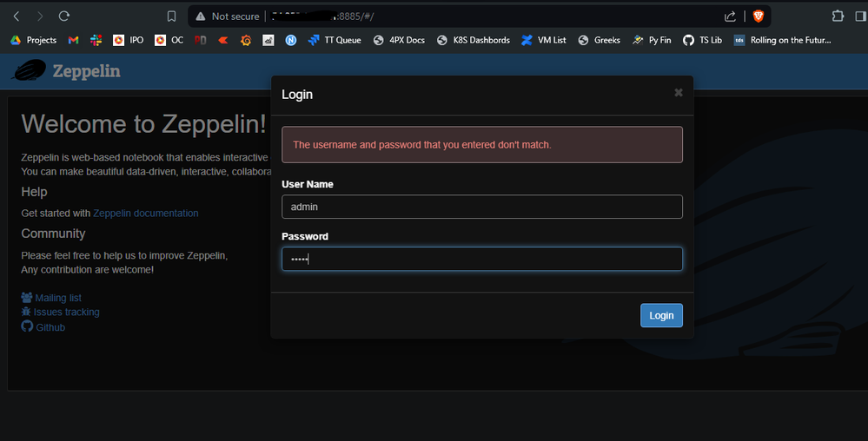This screenshot has width=868, height=441.
Task: Open the Grafana bookmark icon
Action: pyautogui.click(x=246, y=40)
